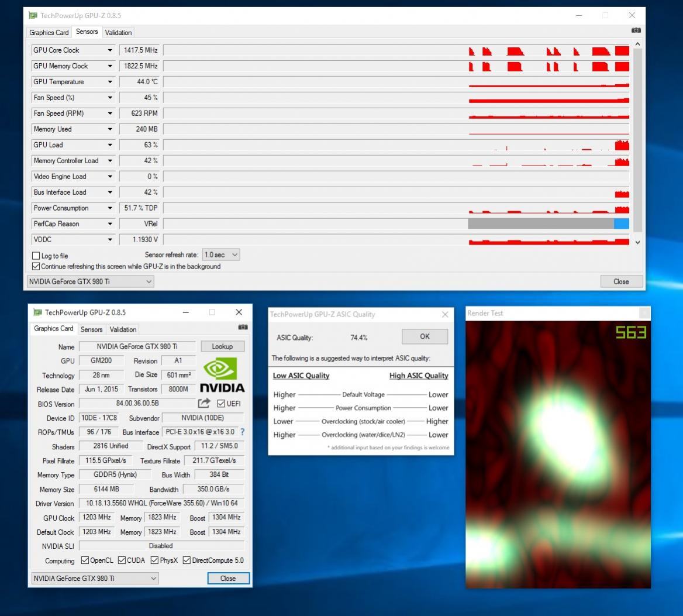Select Sensors tab in the top window

(x=87, y=32)
